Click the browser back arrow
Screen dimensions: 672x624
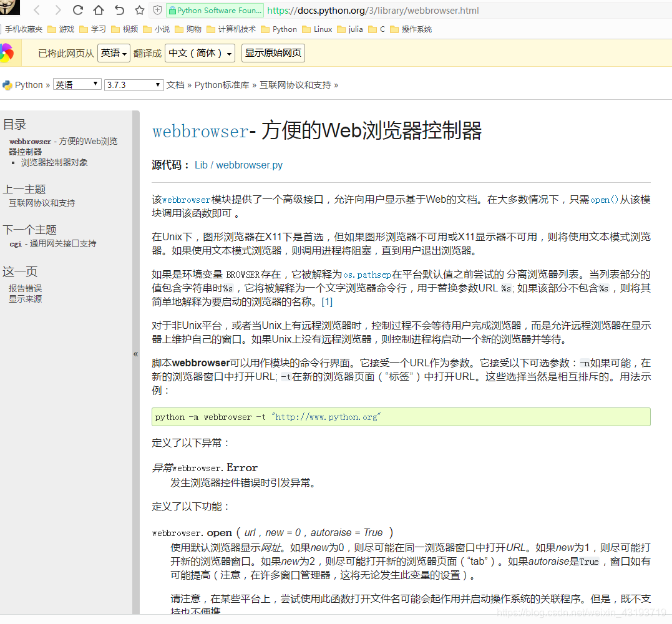(37, 10)
